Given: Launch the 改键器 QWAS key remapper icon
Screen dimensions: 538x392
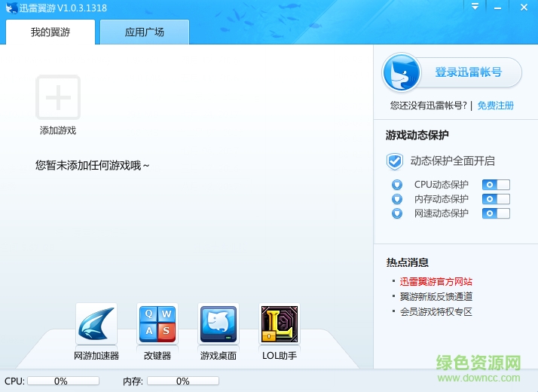Looking at the screenshot, I should pyautogui.click(x=157, y=323).
